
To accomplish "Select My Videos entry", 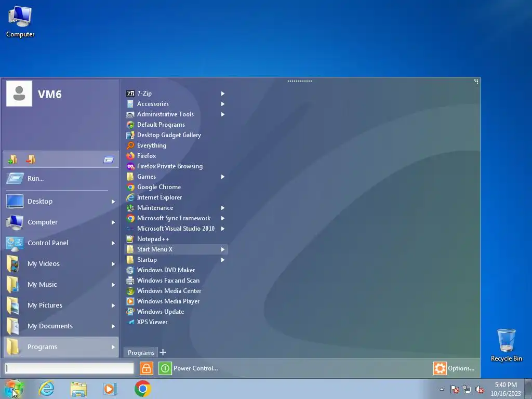I will pos(61,263).
